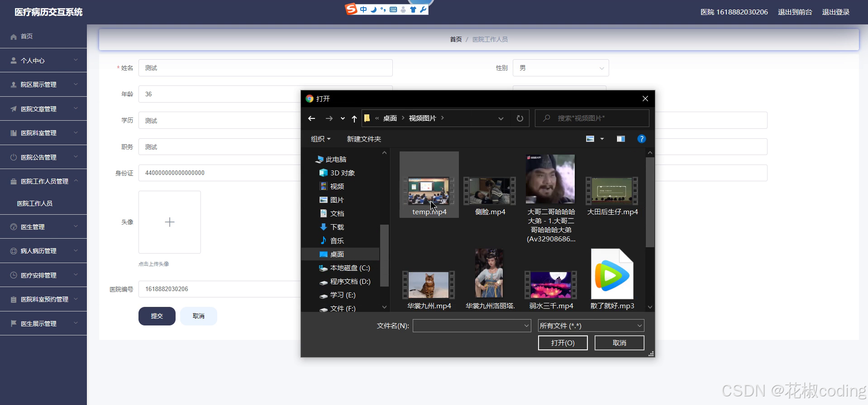868x405 pixels.
Task: Click 新建文件夹 in dialog toolbar
Action: (364, 139)
